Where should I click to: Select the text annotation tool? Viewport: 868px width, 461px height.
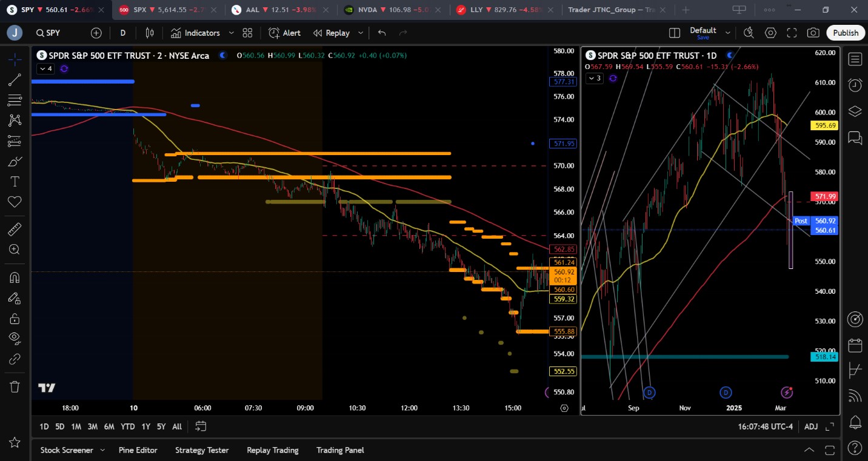click(x=15, y=182)
